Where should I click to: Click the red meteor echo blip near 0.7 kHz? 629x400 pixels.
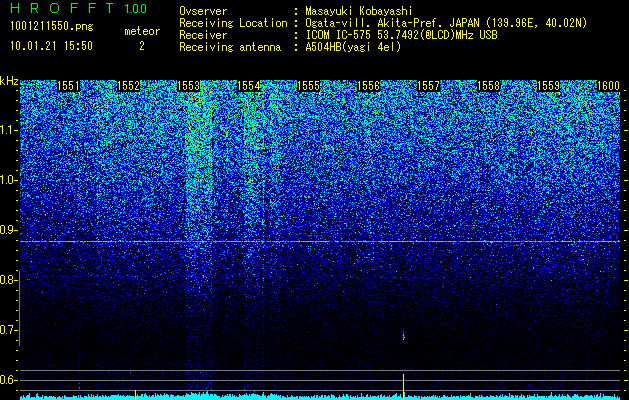[404, 337]
